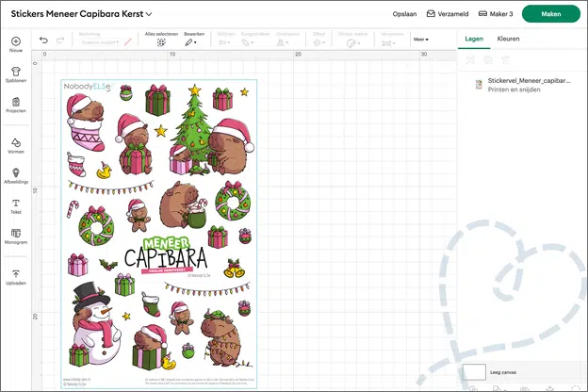Click the group icon in Lagen panel
Screen dimensions: 588x392
[470, 59]
